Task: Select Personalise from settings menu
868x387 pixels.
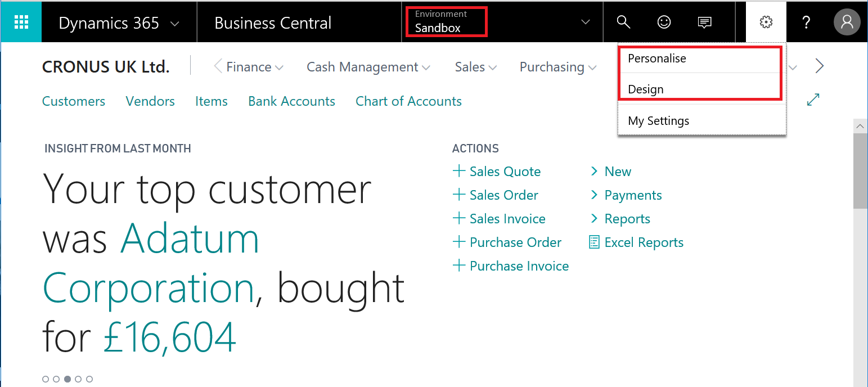Action: click(657, 58)
